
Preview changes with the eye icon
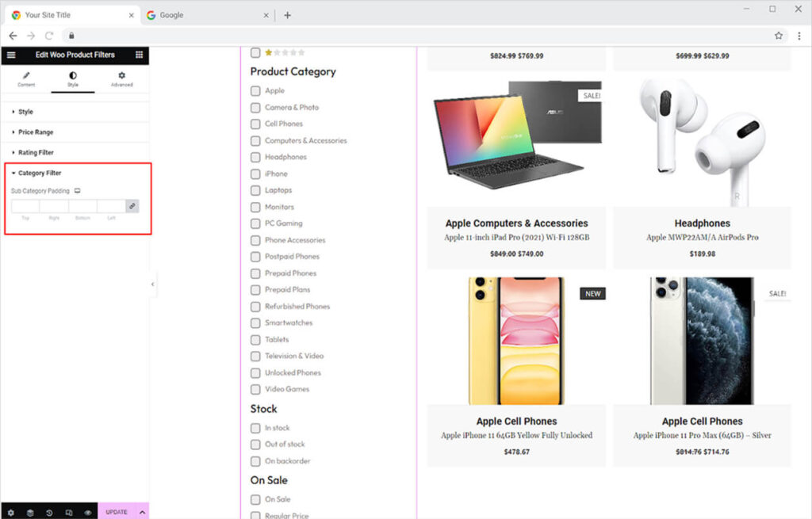click(86, 512)
